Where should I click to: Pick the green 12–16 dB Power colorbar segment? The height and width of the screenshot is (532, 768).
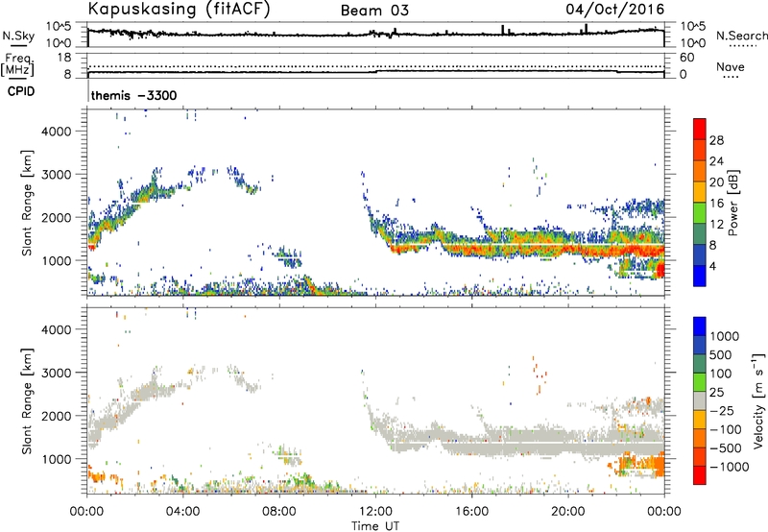pyautogui.click(x=700, y=213)
